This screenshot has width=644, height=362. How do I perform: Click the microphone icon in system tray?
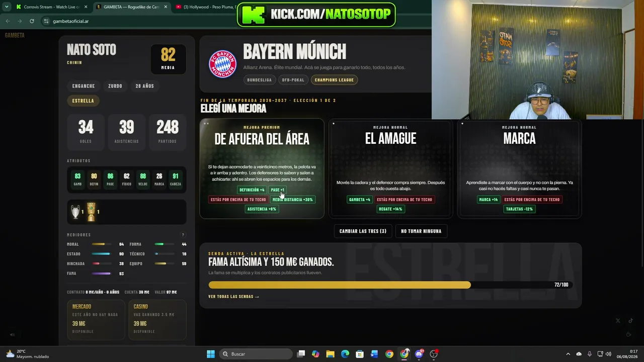point(589,354)
